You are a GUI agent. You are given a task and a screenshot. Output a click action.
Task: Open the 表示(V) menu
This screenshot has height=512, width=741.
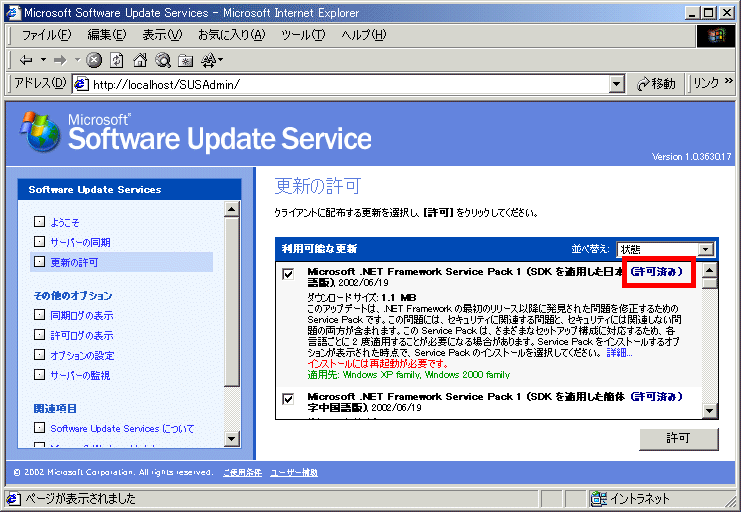[x=162, y=35]
